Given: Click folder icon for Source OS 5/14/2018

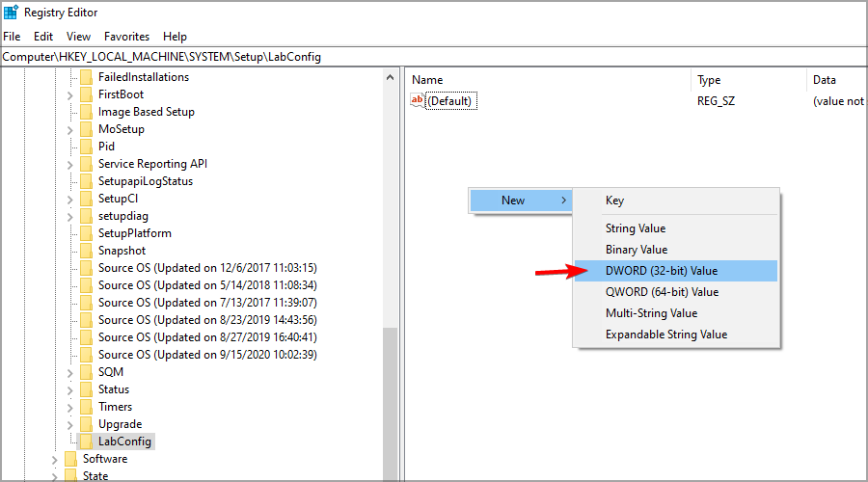Looking at the screenshot, I should pyautogui.click(x=86, y=285).
